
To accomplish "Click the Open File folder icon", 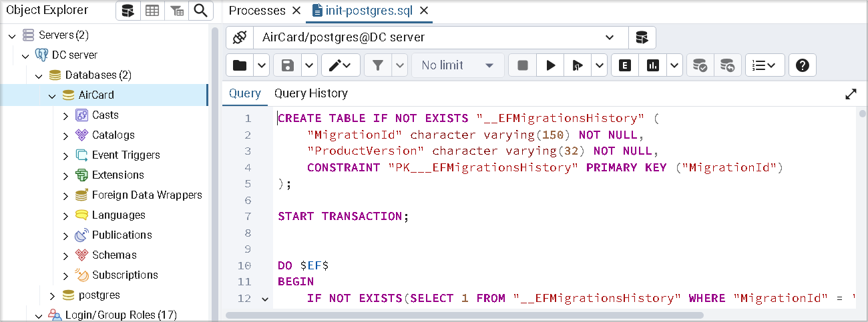I will tap(240, 65).
